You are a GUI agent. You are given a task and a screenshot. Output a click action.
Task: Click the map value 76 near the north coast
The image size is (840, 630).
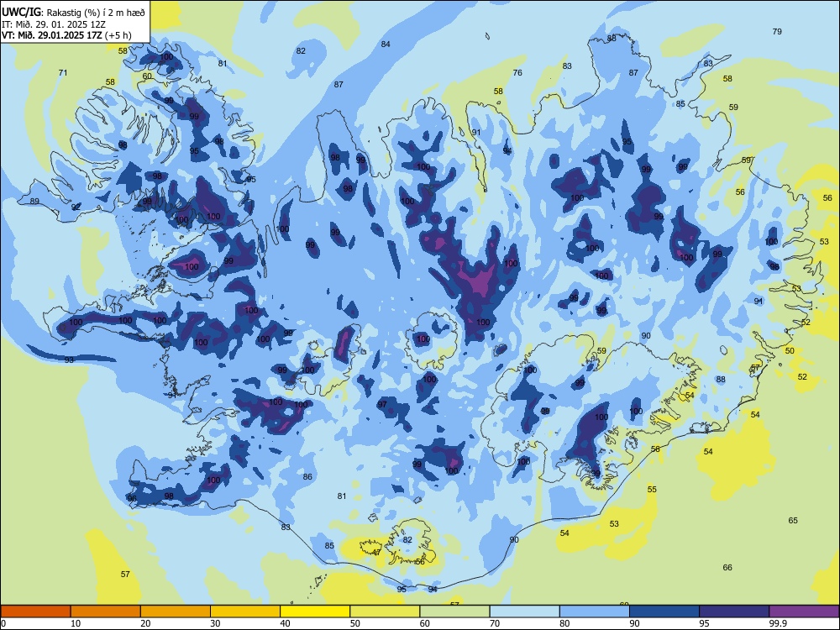[x=517, y=72]
